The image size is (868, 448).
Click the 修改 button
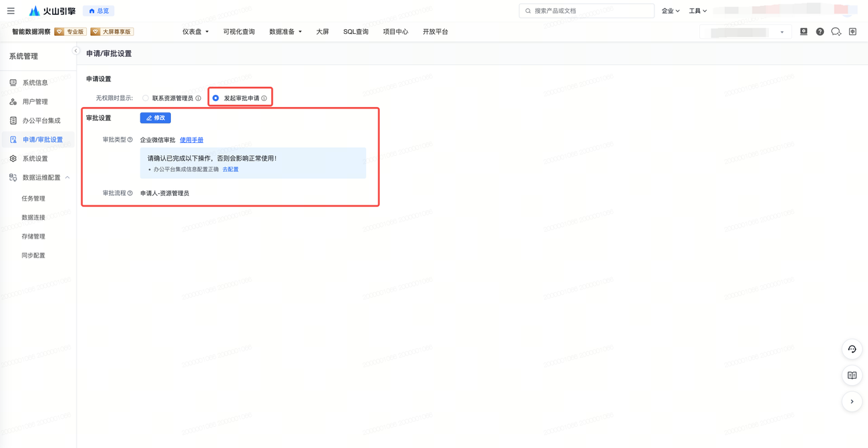click(x=155, y=118)
